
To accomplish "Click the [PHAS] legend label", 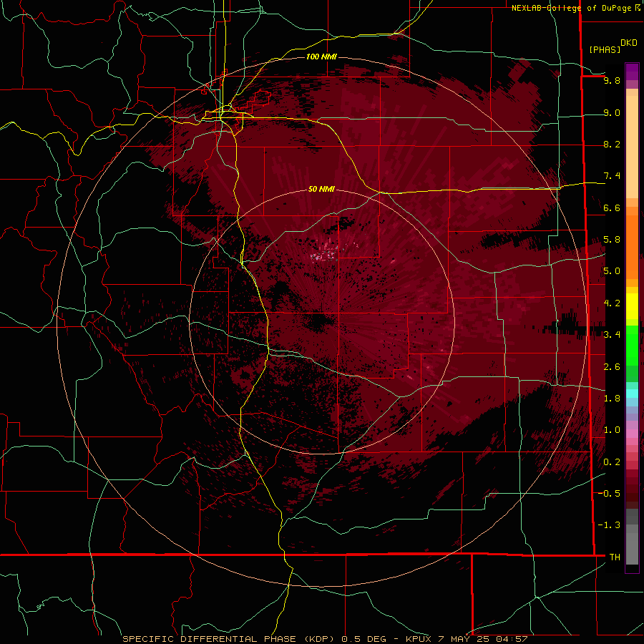I will tap(605, 49).
